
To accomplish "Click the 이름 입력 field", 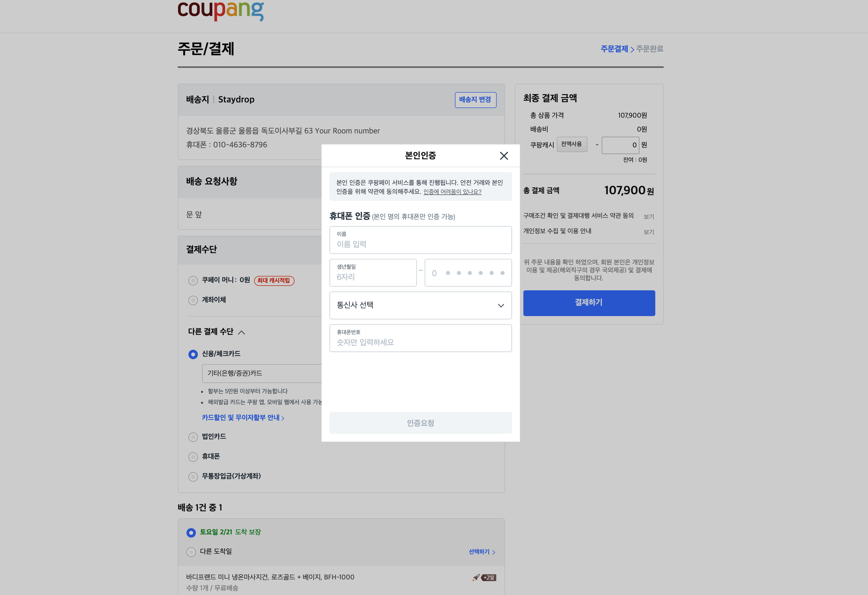I will coord(420,244).
